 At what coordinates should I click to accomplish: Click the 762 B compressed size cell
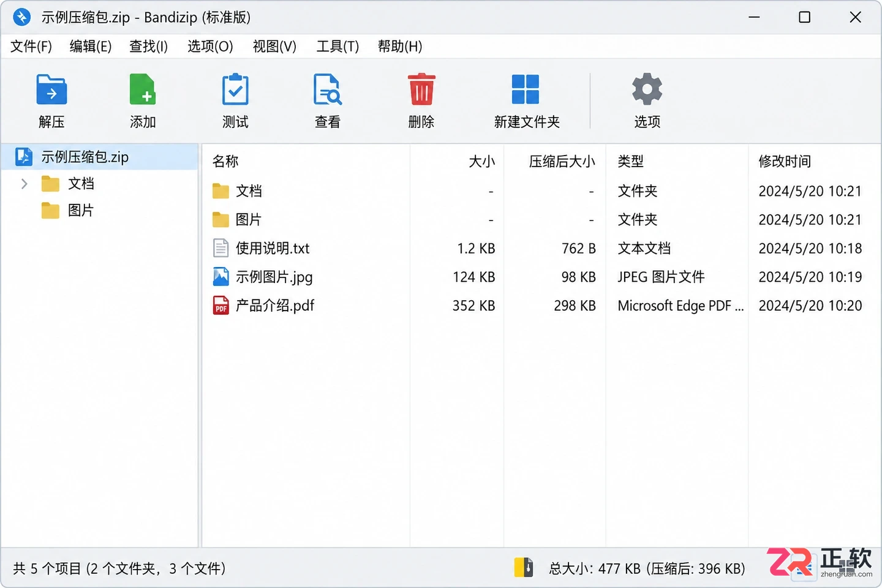(579, 248)
